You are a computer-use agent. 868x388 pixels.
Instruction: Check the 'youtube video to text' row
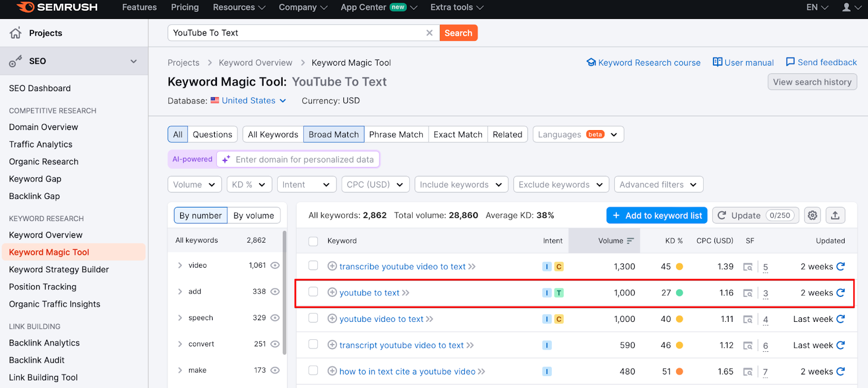click(x=313, y=318)
